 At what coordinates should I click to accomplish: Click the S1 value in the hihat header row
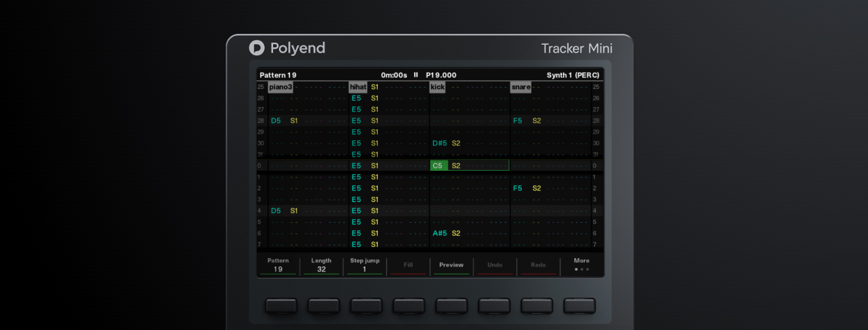click(x=375, y=87)
